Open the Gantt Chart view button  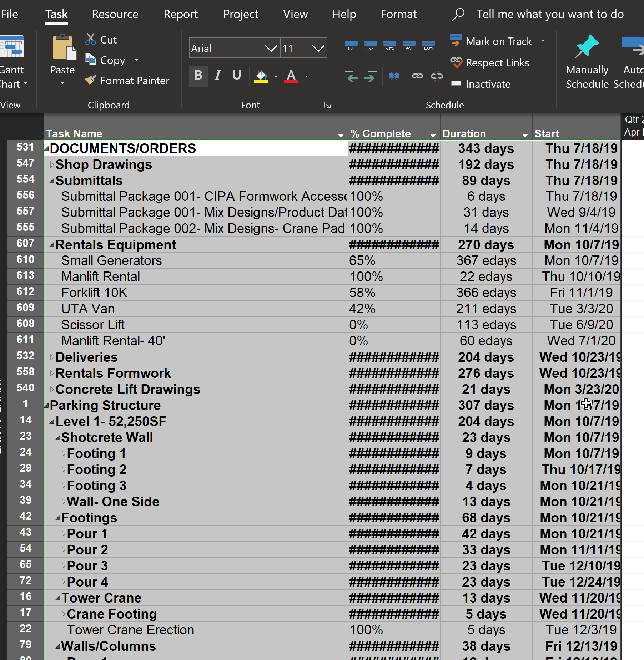tap(13, 61)
